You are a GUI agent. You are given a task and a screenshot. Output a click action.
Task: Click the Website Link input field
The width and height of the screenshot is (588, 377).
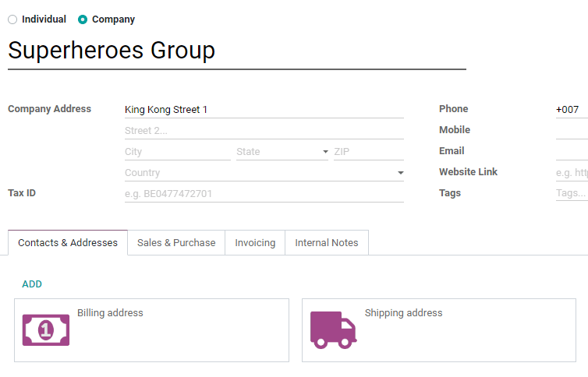click(x=571, y=172)
